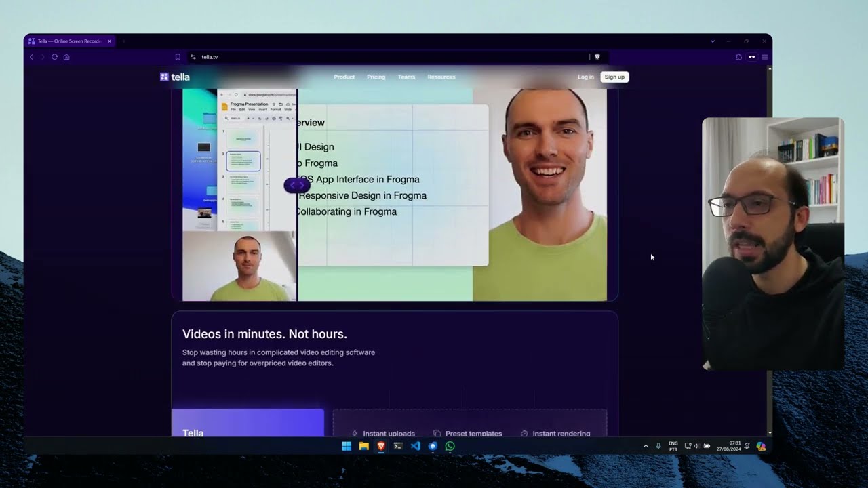Click the page vertical scrollbar
Viewport: 868px width, 488px height.
coord(769,251)
